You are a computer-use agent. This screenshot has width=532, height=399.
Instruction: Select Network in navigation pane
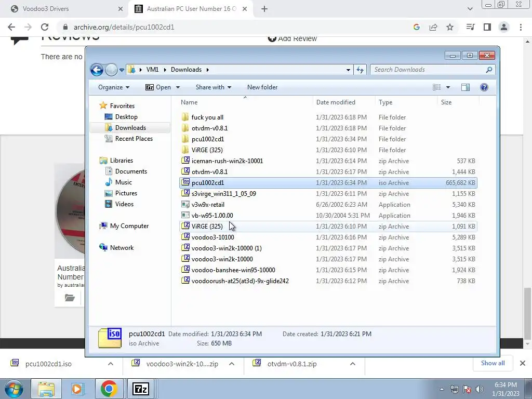[x=122, y=248]
